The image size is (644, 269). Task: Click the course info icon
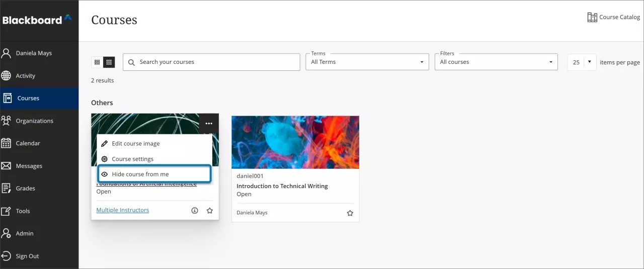click(195, 211)
